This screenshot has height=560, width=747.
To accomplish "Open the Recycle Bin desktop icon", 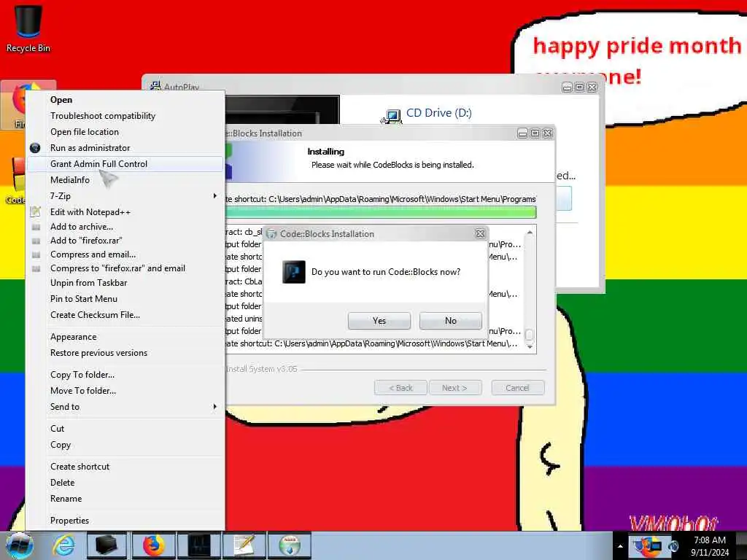I will tap(28, 28).
